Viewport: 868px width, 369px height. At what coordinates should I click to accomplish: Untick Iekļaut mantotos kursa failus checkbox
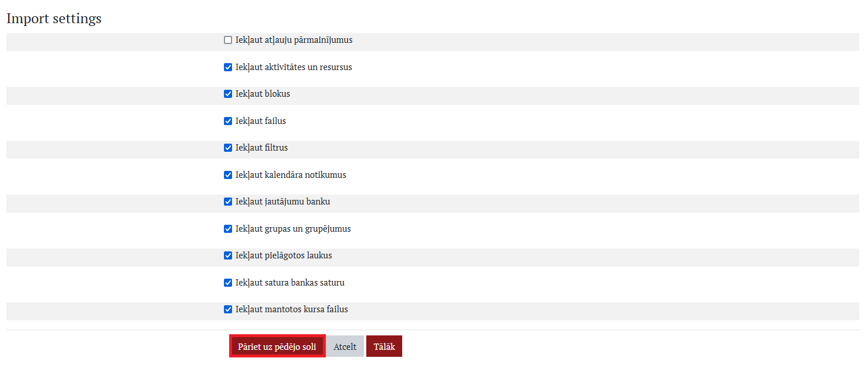[228, 309]
